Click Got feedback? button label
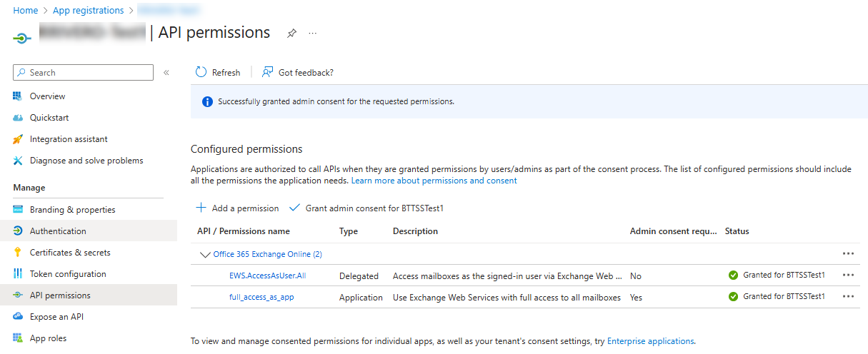 coord(306,72)
